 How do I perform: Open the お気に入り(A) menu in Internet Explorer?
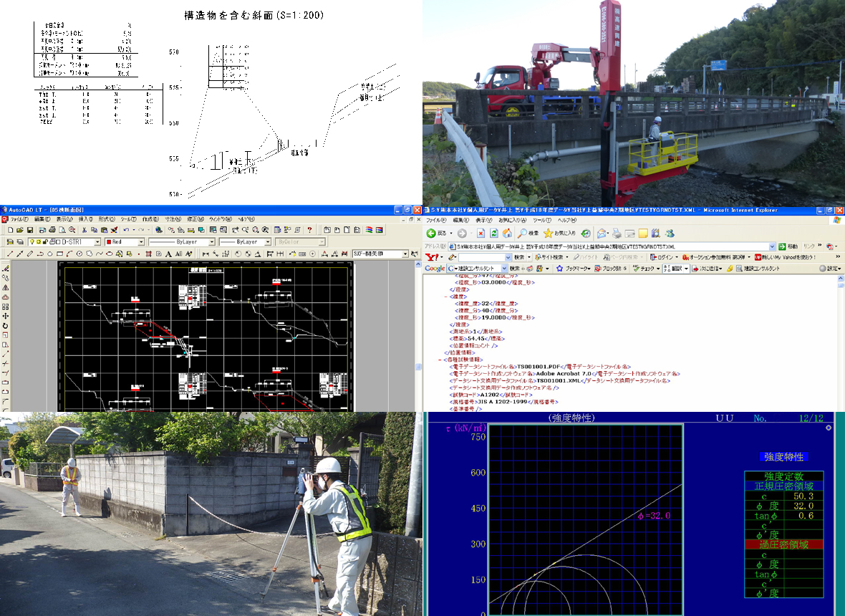(513, 221)
